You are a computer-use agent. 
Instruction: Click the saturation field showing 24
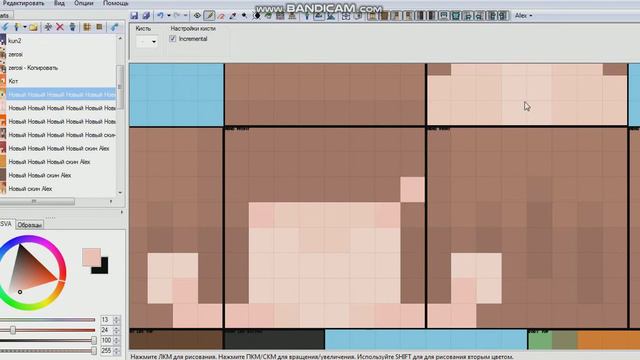[x=106, y=330]
